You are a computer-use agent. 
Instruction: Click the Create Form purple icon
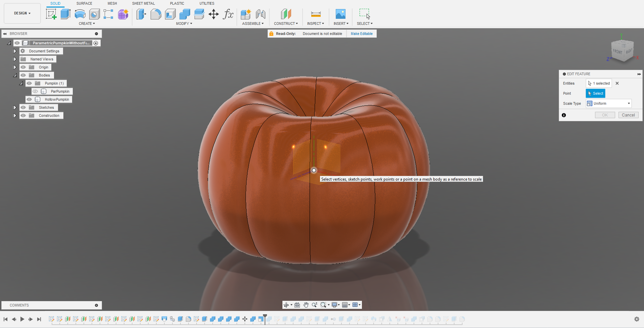pyautogui.click(x=123, y=14)
